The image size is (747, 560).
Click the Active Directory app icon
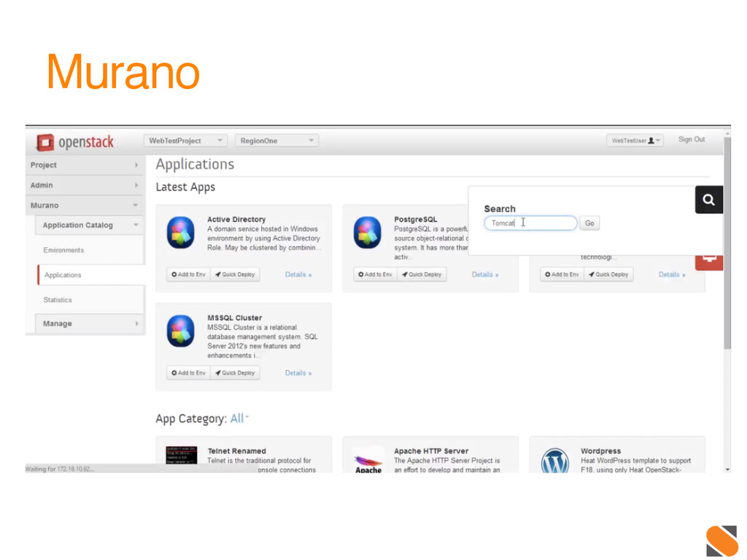[x=181, y=233]
